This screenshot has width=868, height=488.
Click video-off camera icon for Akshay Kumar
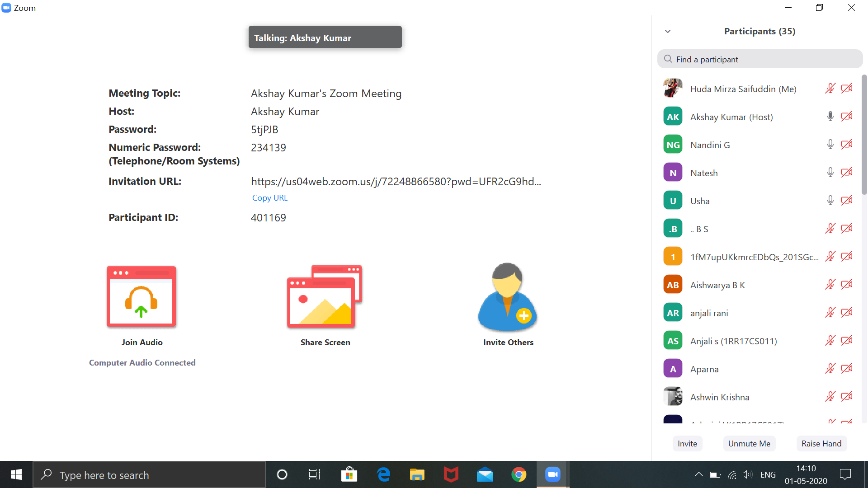coord(847,116)
